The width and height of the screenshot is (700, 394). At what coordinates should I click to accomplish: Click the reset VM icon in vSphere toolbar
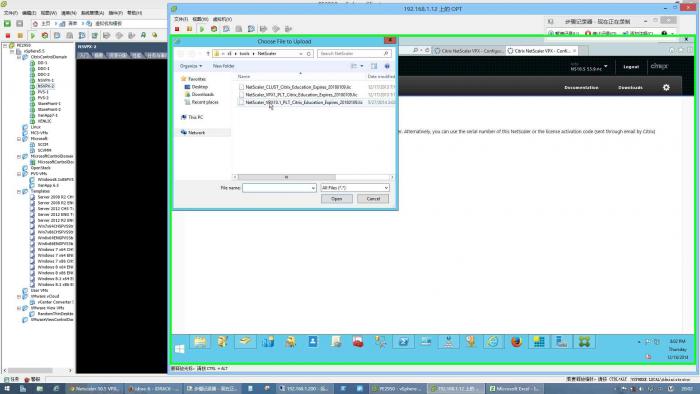(45, 35)
